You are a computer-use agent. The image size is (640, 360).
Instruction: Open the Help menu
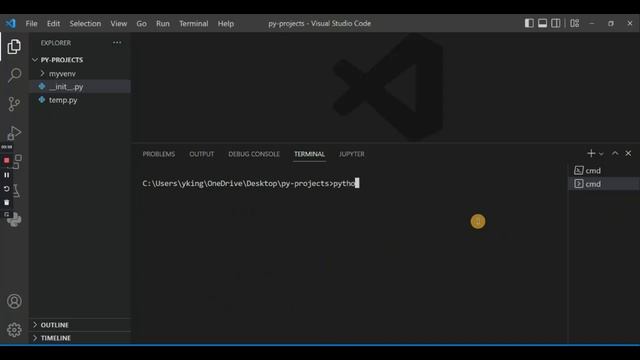pyautogui.click(x=226, y=24)
